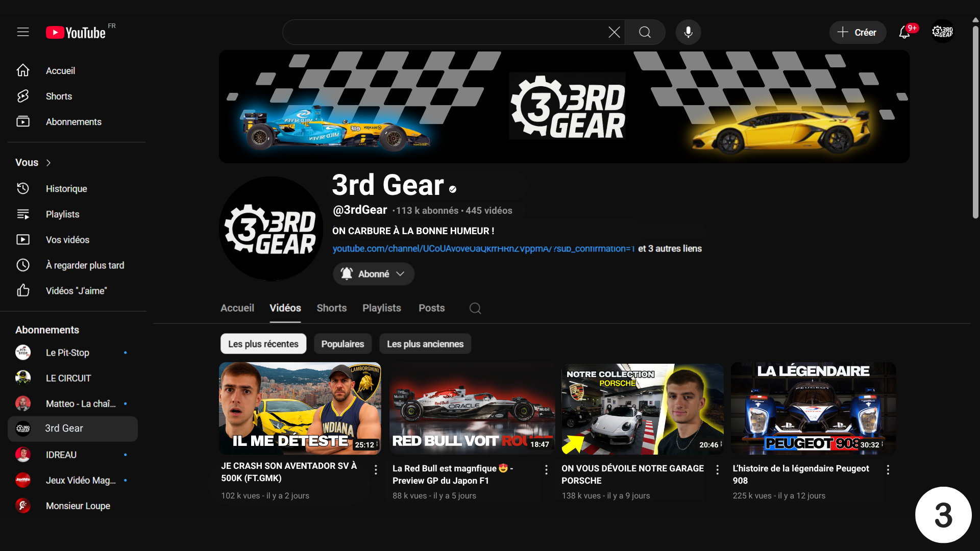The height and width of the screenshot is (551, 980).
Task: Select Les plus récentes filter chip
Action: [x=263, y=344]
